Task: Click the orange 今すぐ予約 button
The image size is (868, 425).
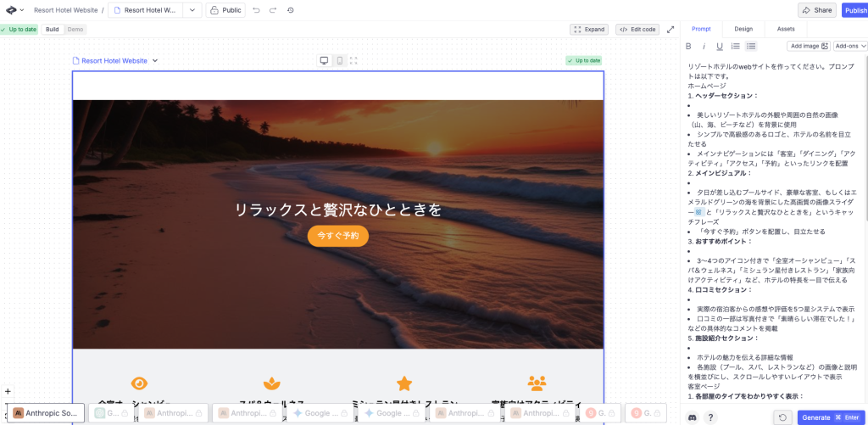Action: (x=337, y=235)
